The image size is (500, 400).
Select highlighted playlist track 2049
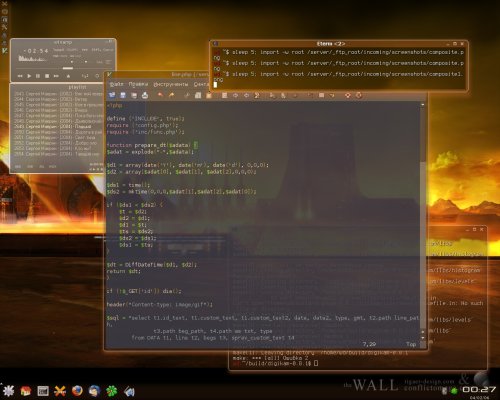click(x=58, y=127)
